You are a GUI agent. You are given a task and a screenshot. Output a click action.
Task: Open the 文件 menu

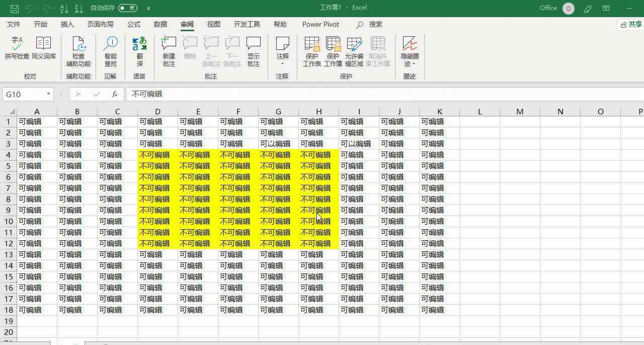(x=14, y=24)
